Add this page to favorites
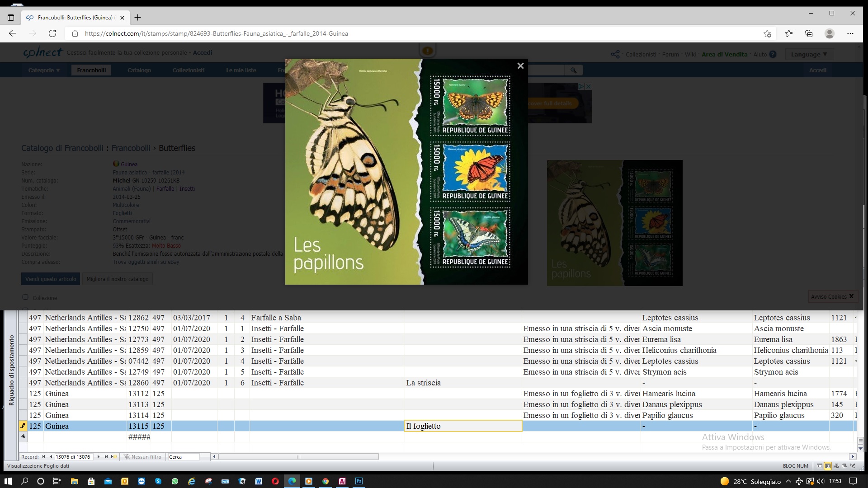This screenshot has width=868, height=488. pyautogui.click(x=767, y=33)
